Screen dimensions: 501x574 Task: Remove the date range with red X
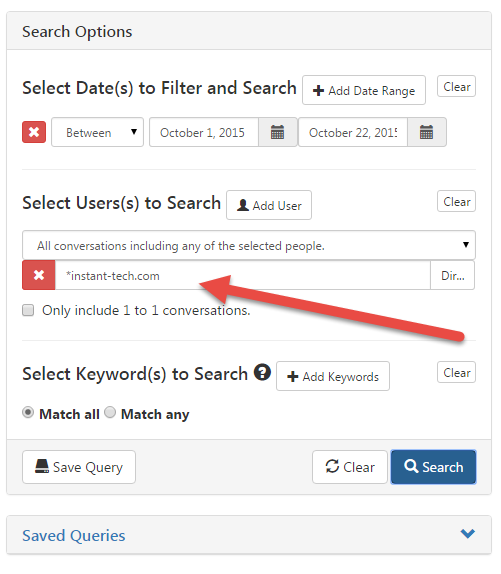click(34, 132)
